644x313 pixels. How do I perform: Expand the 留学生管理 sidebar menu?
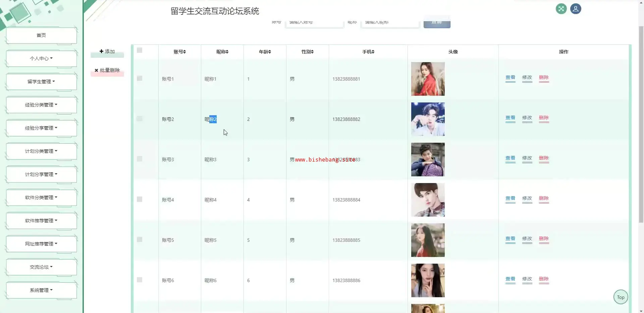pyautogui.click(x=41, y=82)
